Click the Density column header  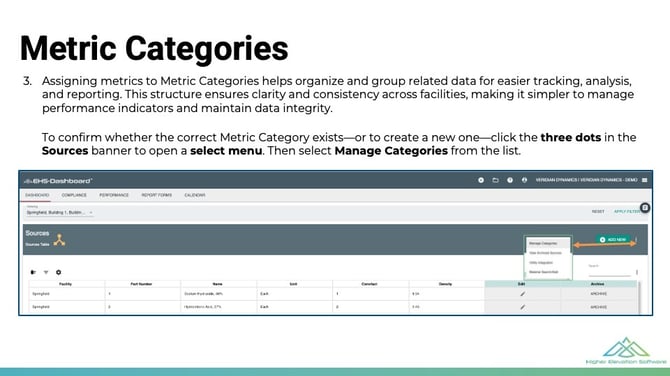pos(446,284)
